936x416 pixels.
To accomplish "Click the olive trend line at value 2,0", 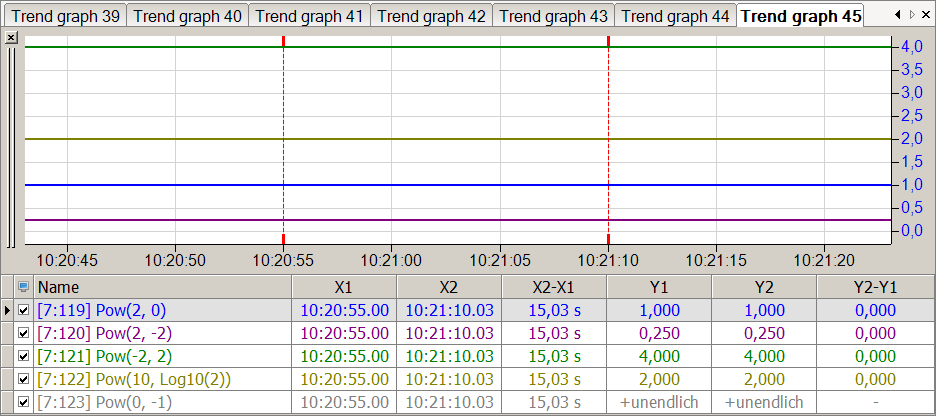I will tap(458, 139).
